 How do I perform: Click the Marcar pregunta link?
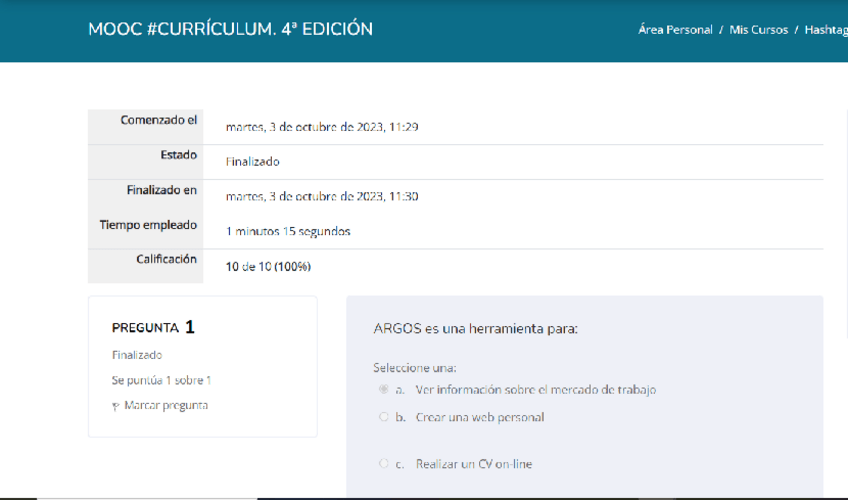click(165, 405)
